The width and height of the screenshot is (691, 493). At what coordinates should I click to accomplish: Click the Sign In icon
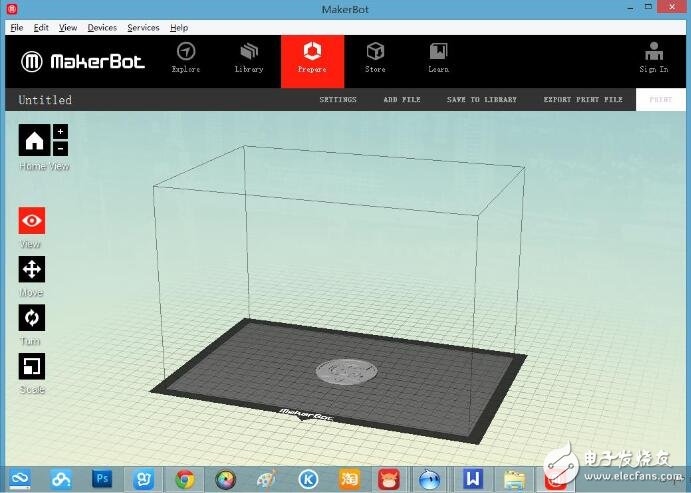tap(654, 57)
